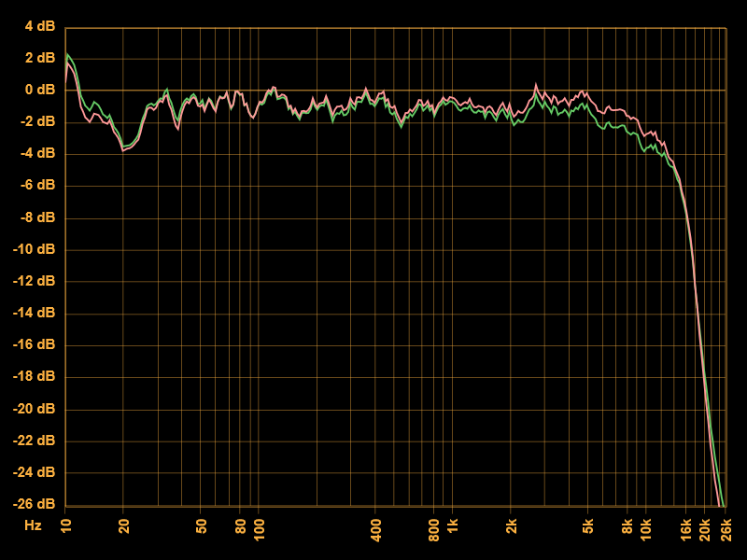Click the 4 dB axis label

tap(40, 26)
